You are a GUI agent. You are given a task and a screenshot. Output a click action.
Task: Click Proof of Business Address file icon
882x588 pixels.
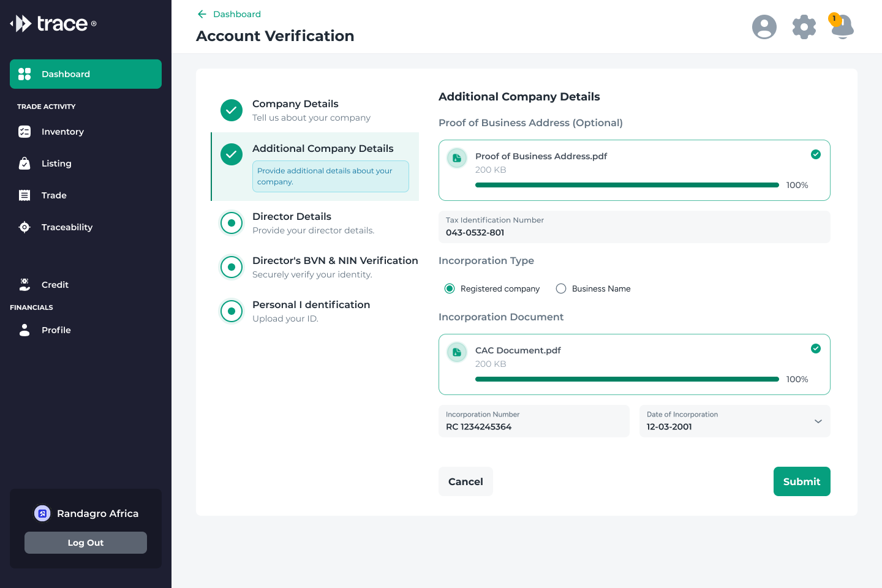[457, 158]
